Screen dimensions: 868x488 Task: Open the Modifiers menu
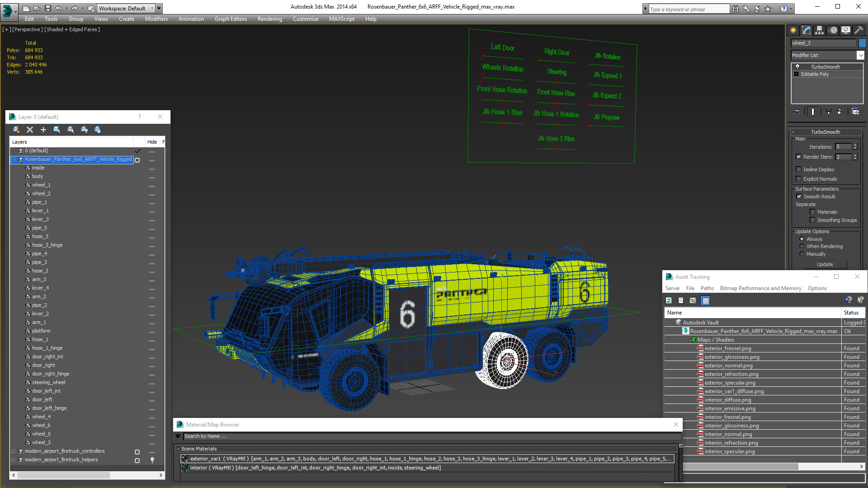point(156,19)
